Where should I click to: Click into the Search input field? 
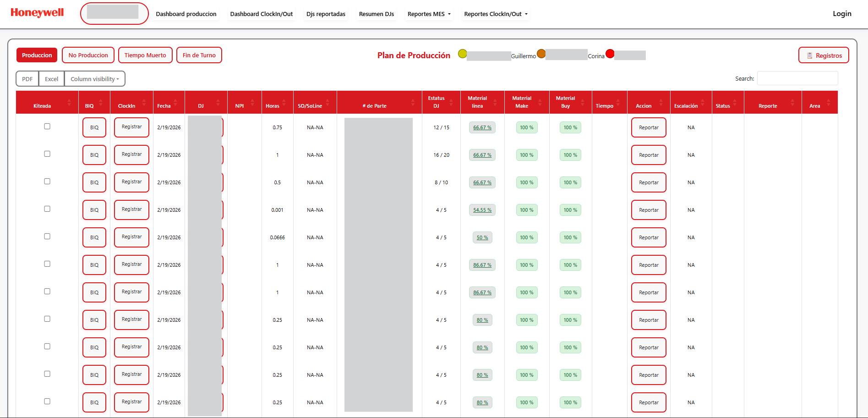click(x=797, y=78)
